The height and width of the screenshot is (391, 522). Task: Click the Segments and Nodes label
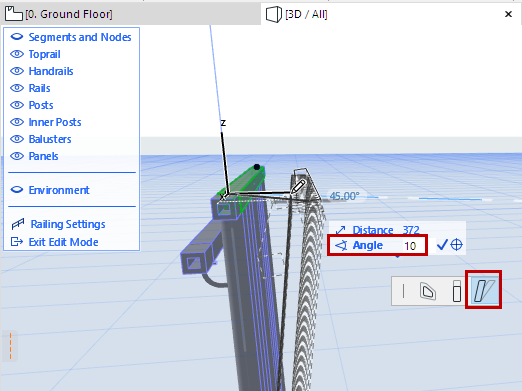pyautogui.click(x=80, y=37)
